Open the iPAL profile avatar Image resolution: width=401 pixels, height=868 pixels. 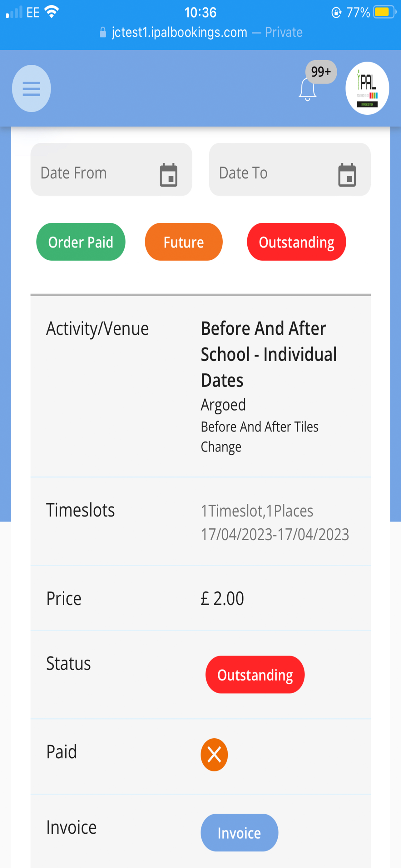click(367, 88)
